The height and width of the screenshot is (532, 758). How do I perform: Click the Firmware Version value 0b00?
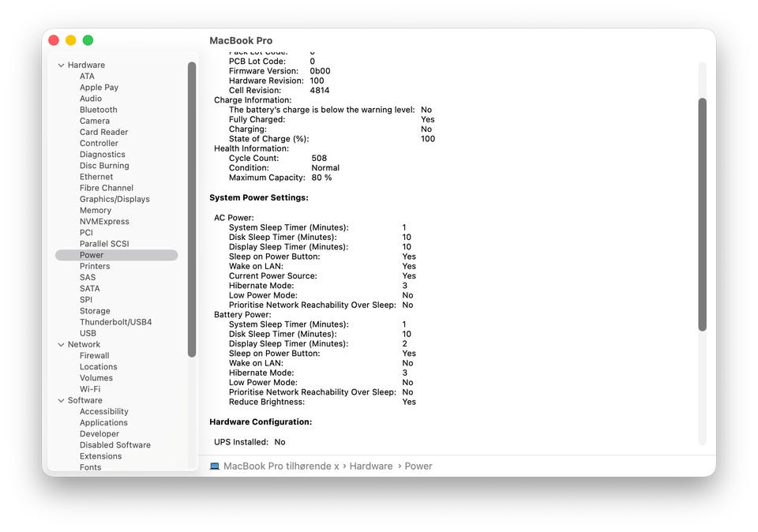click(x=320, y=71)
